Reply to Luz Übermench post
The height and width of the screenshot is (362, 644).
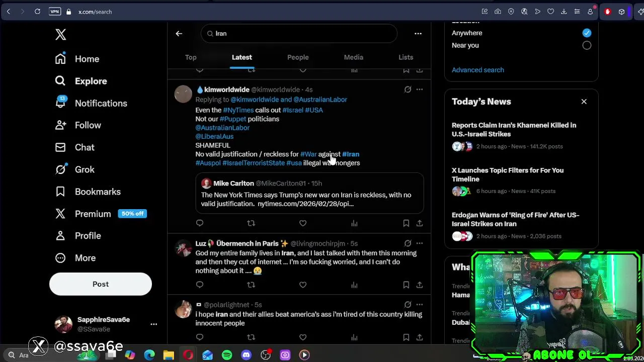click(x=200, y=285)
